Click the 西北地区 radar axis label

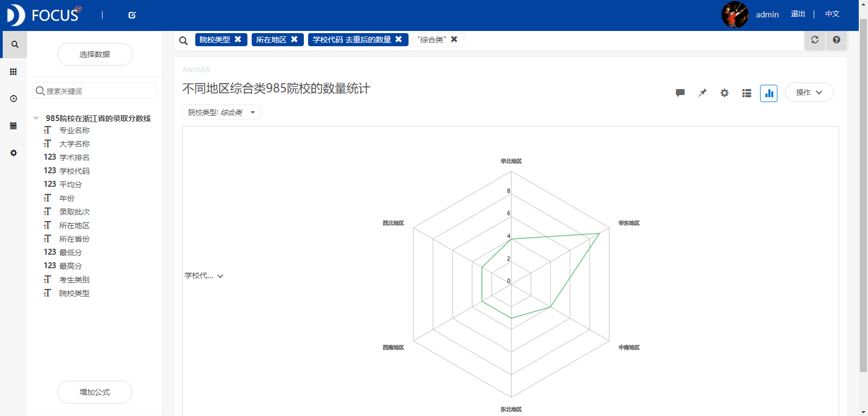pos(393,223)
